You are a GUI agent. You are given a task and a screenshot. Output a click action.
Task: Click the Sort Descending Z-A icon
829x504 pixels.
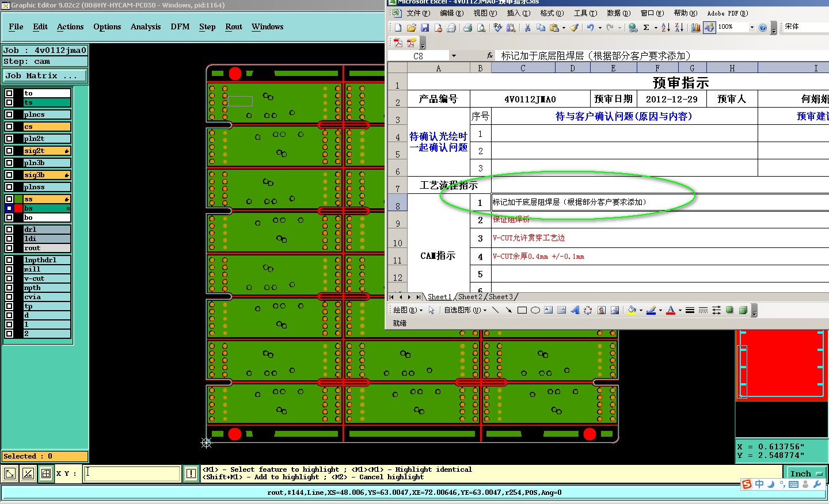679,27
